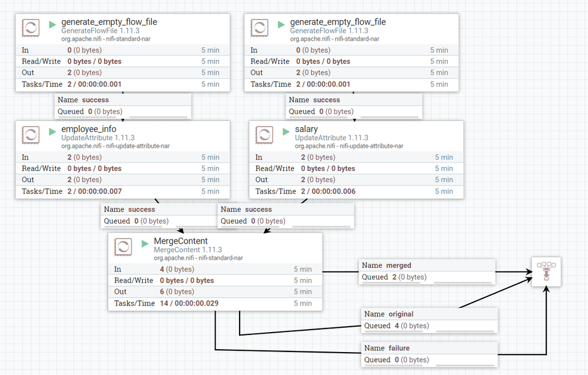The width and height of the screenshot is (588, 375).
Task: Click the employee_info processor name
Action: pos(89,129)
